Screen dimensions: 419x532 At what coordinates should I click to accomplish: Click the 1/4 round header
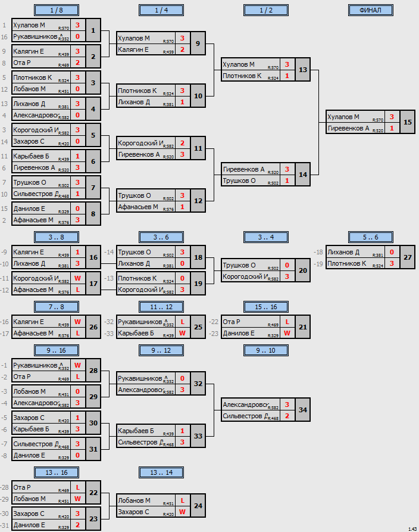coord(161,10)
